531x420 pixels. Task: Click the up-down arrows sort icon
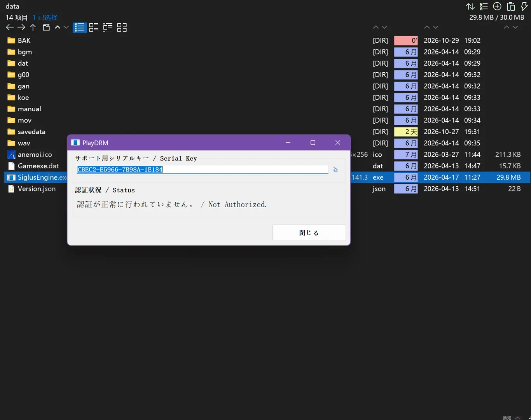tap(470, 6)
